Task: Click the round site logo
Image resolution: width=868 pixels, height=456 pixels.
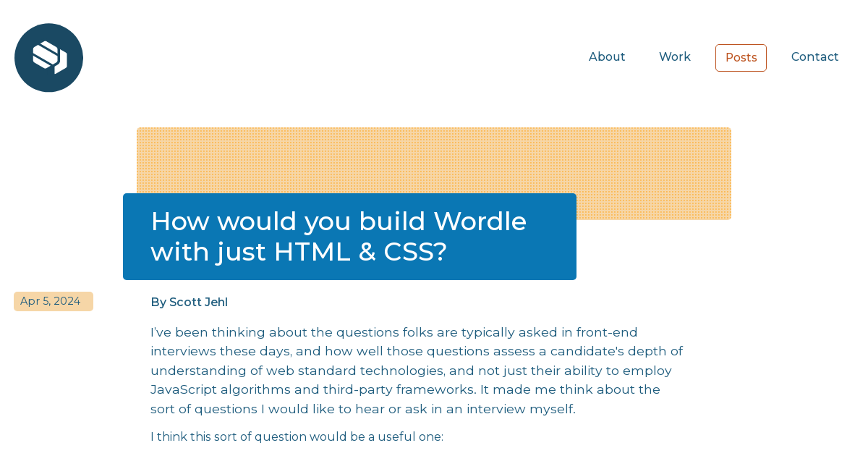Action: 48,58
